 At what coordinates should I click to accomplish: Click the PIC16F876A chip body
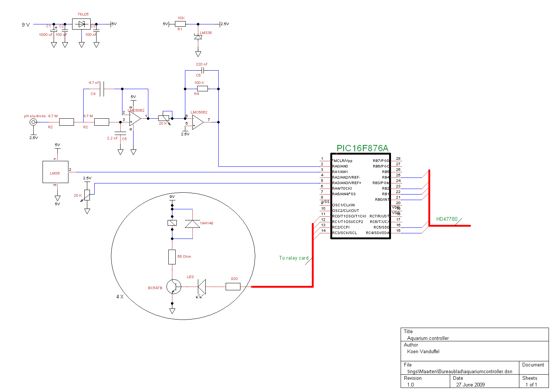[361, 196]
